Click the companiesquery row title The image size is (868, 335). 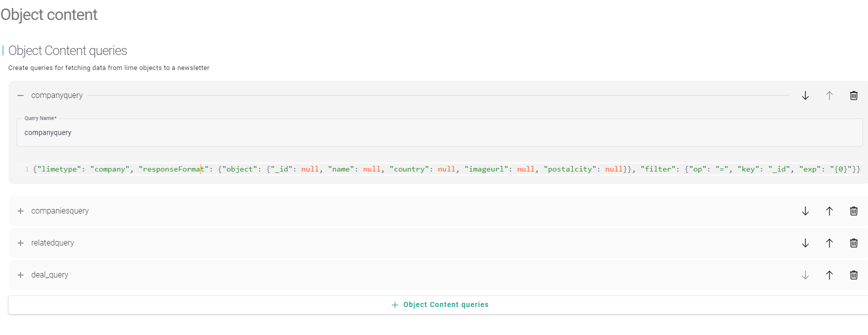(60, 211)
